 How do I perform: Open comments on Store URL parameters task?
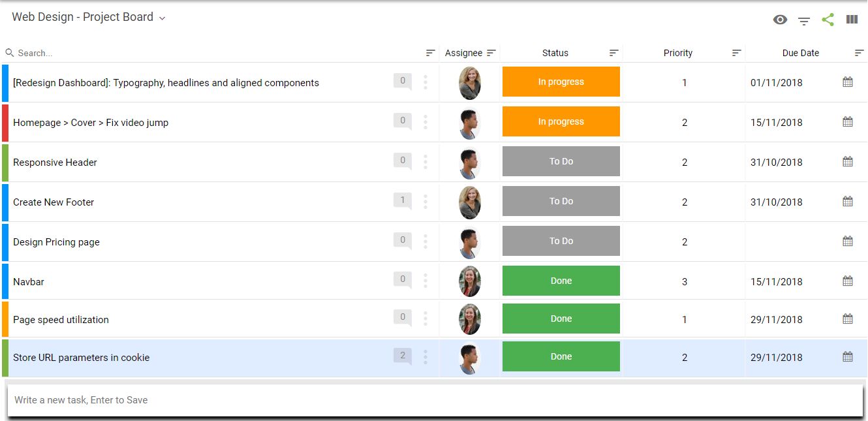tap(402, 356)
